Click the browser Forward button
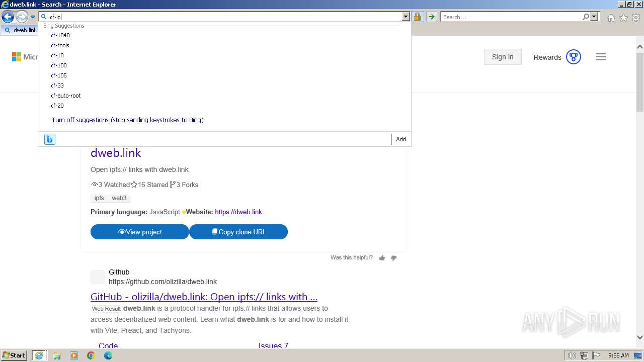Image resolution: width=644 pixels, height=362 pixels. (x=22, y=17)
